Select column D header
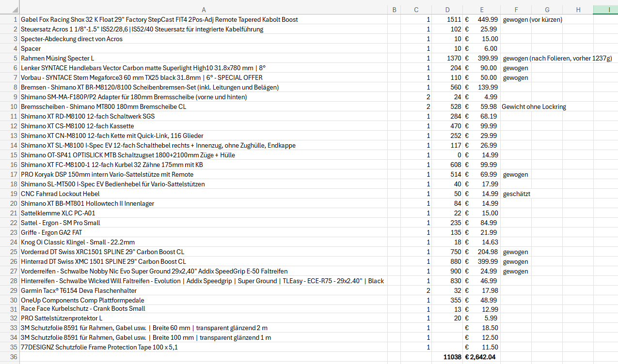Image resolution: width=618 pixels, height=364 pixels. click(x=447, y=10)
